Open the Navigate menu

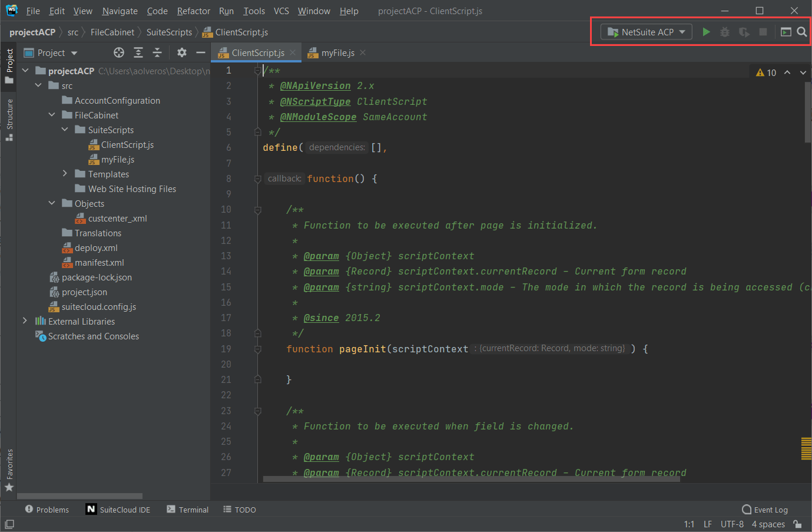click(120, 11)
